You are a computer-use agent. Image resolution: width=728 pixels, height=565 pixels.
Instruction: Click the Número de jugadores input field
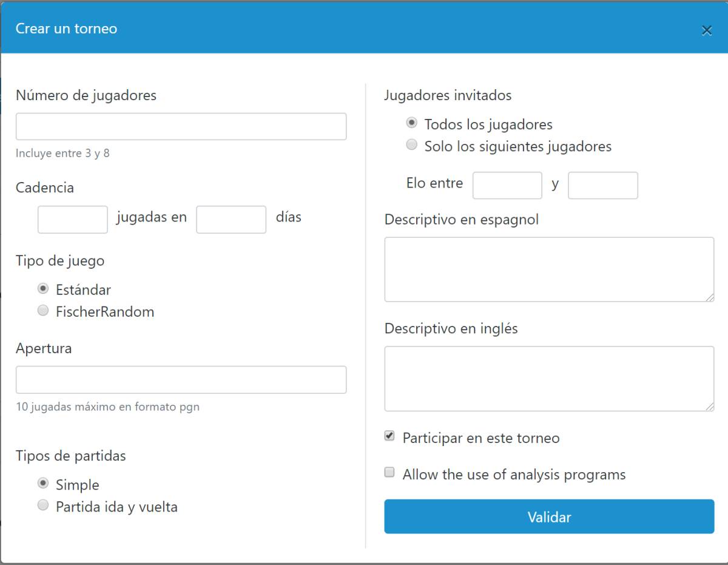click(x=181, y=126)
